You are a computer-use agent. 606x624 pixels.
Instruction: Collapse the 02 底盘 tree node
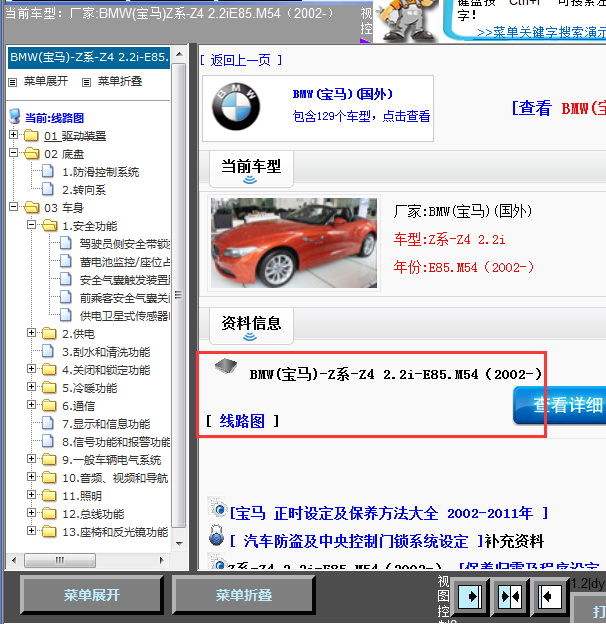coord(14,152)
